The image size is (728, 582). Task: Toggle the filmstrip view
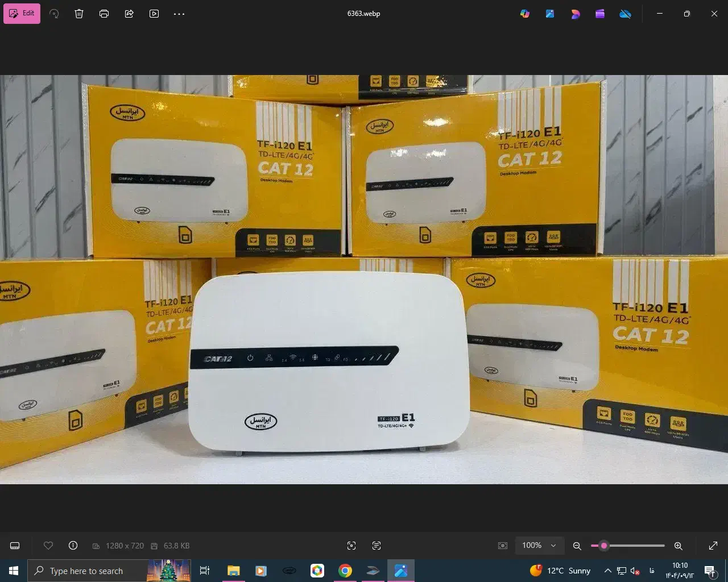pyautogui.click(x=15, y=546)
